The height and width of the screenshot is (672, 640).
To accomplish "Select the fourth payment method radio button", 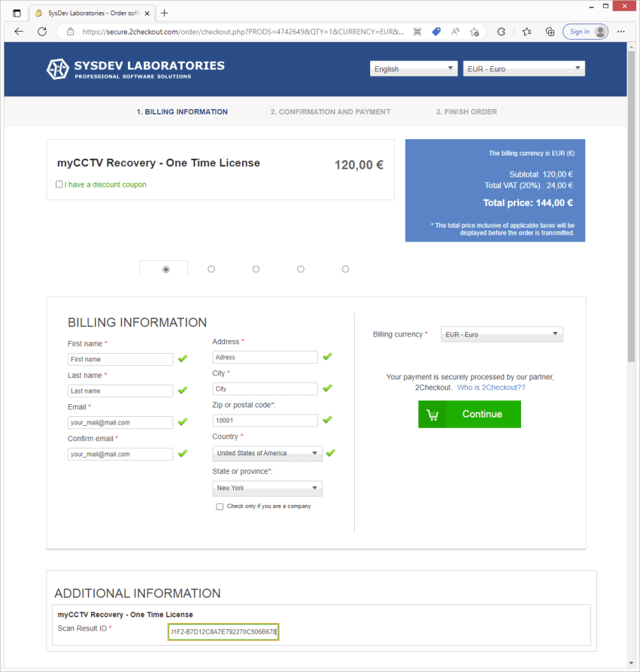I will (301, 269).
